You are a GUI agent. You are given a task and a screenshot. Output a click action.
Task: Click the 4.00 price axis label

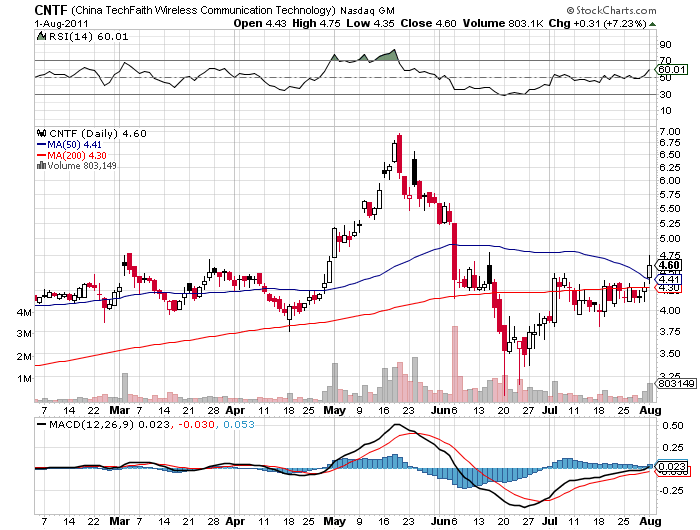point(670,310)
